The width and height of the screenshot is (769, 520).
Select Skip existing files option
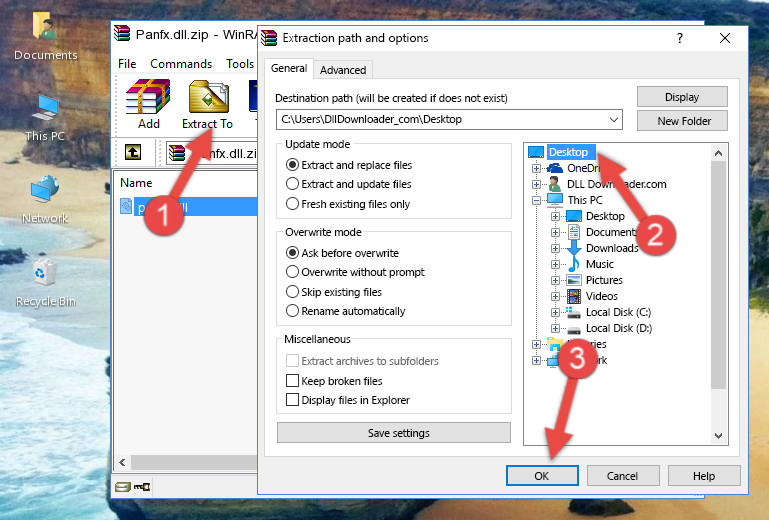[292, 292]
